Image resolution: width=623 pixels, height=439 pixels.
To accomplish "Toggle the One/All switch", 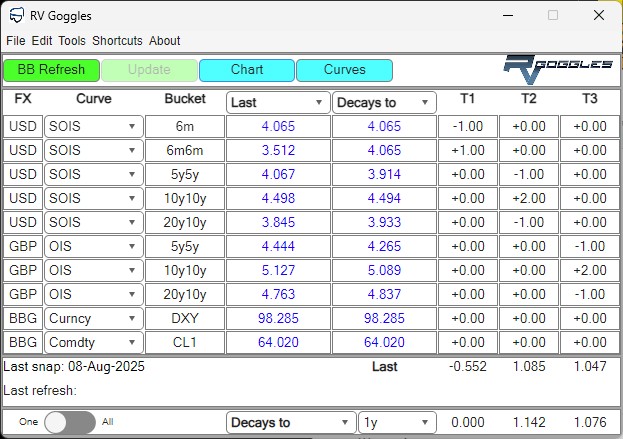I will coord(70,422).
